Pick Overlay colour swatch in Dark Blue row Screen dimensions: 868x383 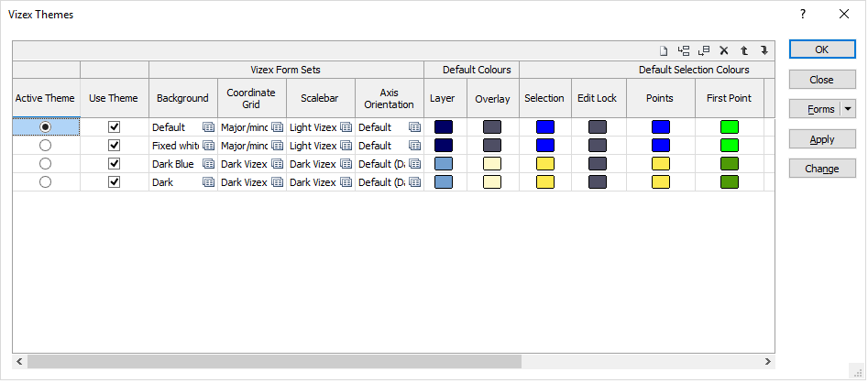[x=492, y=164]
